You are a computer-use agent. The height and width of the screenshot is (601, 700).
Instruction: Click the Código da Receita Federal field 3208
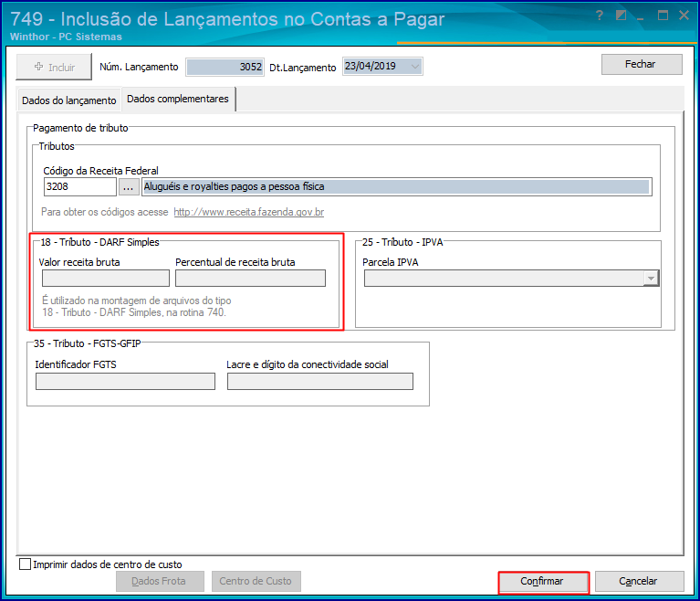80,186
